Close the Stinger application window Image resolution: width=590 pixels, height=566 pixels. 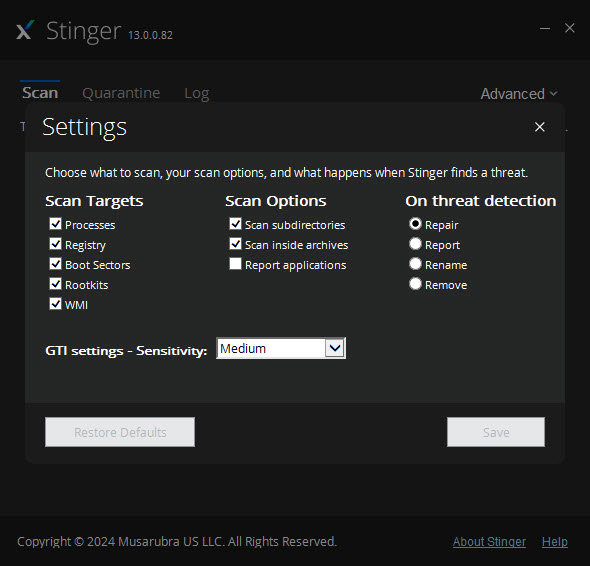[x=569, y=28]
